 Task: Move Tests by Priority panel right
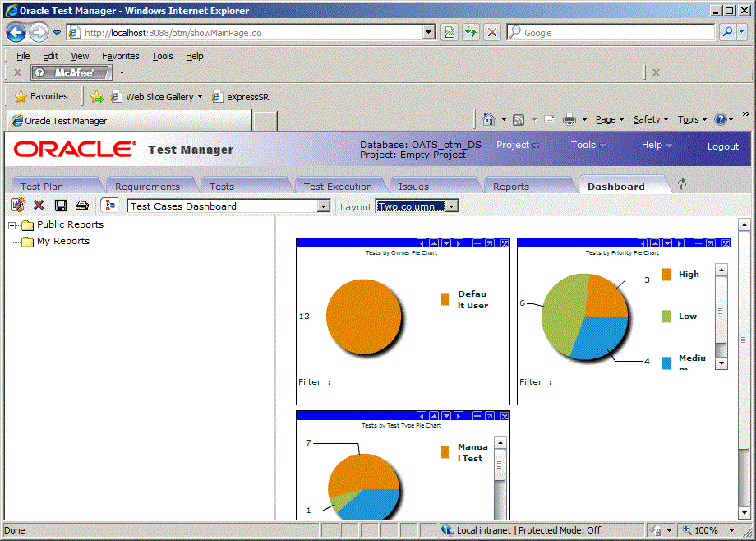coord(680,243)
